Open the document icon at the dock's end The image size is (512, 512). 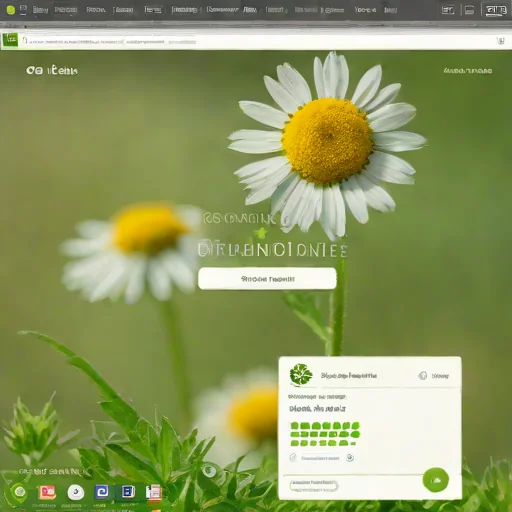(x=153, y=492)
